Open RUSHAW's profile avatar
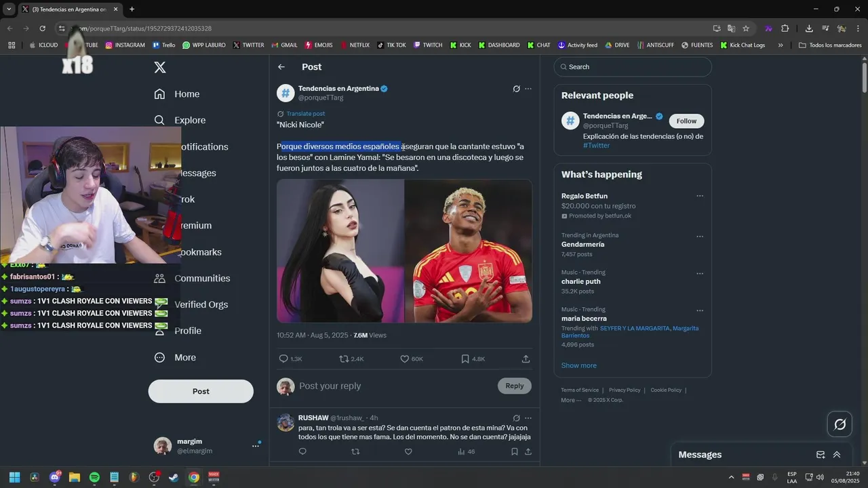Image resolution: width=868 pixels, height=488 pixels. tap(285, 422)
